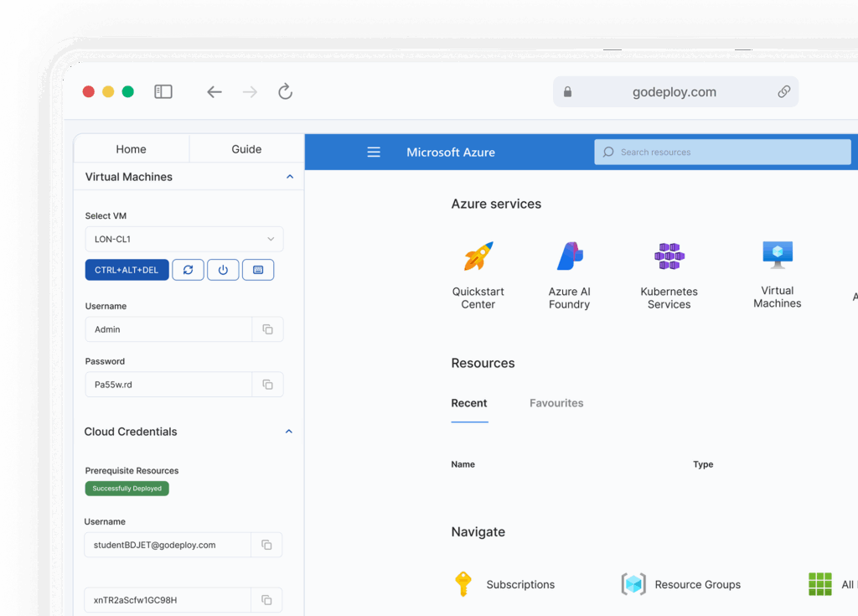Click the Kubernetes Services label
Screen dimensions: 858x616
tap(669, 298)
